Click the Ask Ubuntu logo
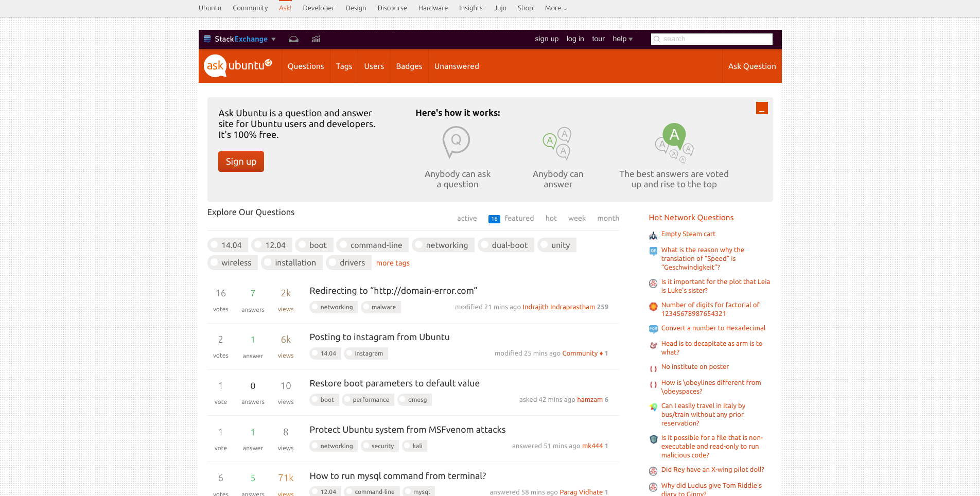Screen dimensions: 980x496 238,66
